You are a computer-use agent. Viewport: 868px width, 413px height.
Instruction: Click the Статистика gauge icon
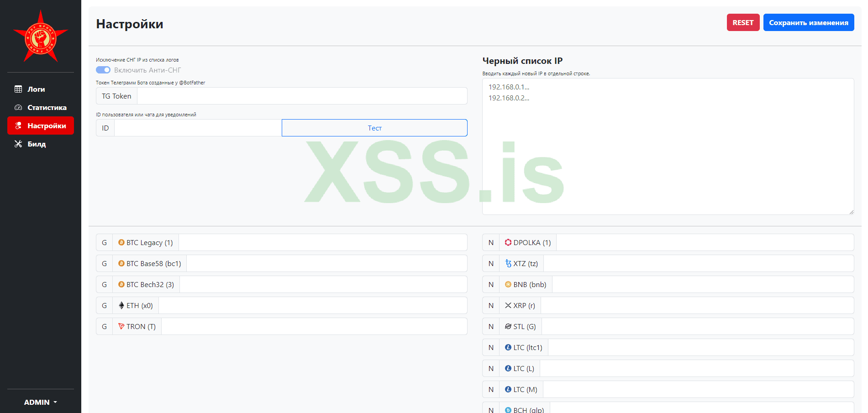click(18, 108)
